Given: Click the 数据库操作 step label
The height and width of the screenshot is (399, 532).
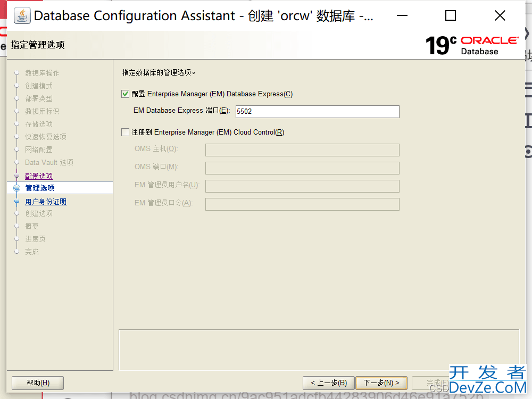Looking at the screenshot, I should pyautogui.click(x=42, y=73).
